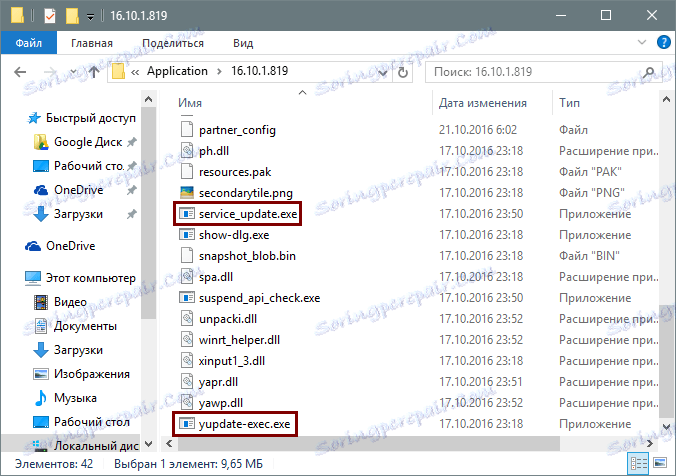The width and height of the screenshot is (676, 476).
Task: Open Загрузки under Этот компьютер
Action: 78,350
